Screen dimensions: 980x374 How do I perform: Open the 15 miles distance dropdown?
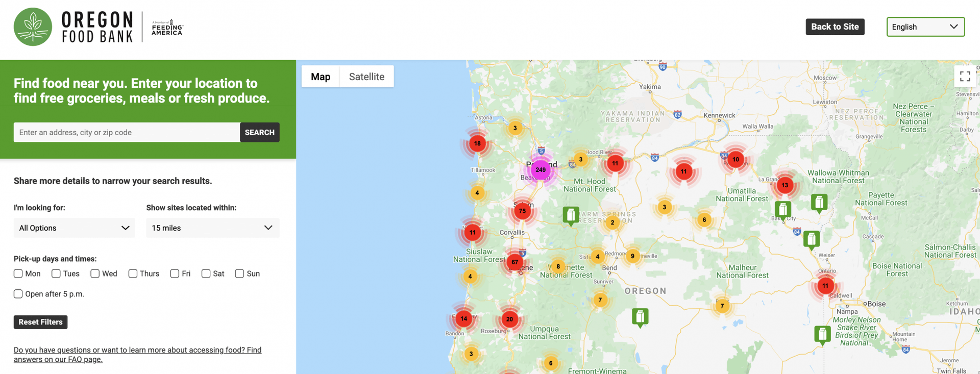213,228
